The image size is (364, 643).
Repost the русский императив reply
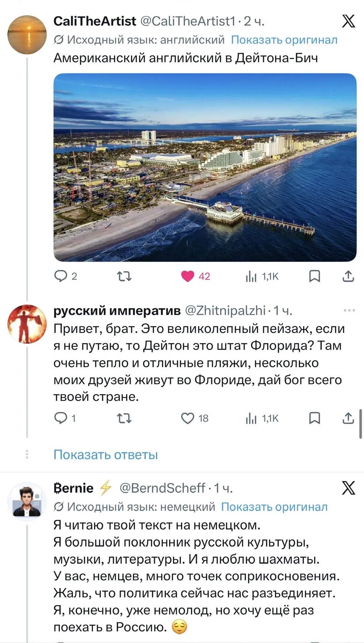click(124, 418)
